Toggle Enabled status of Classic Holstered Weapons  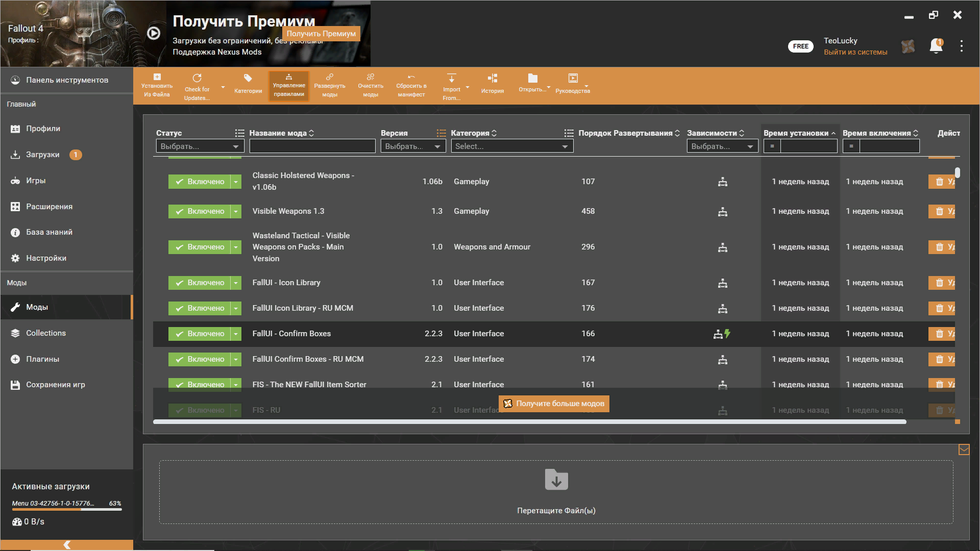200,182
